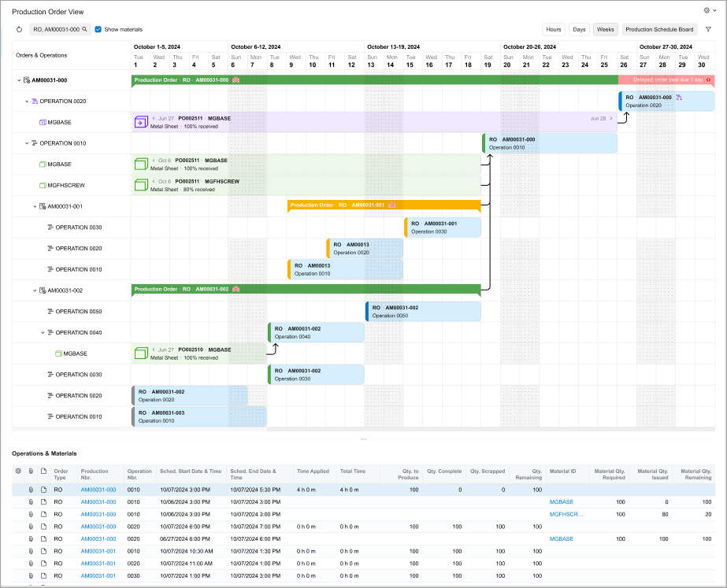The height and width of the screenshot is (588, 727).
Task: Open the settings gear menu at top right
Action: click(x=707, y=11)
